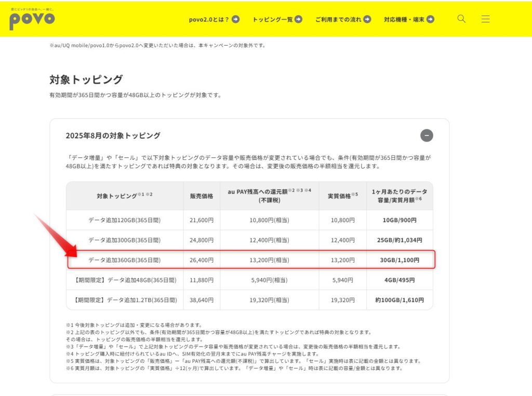Click the 26,400円 price cell
Viewport: 532px width, 396px height.
(202, 260)
